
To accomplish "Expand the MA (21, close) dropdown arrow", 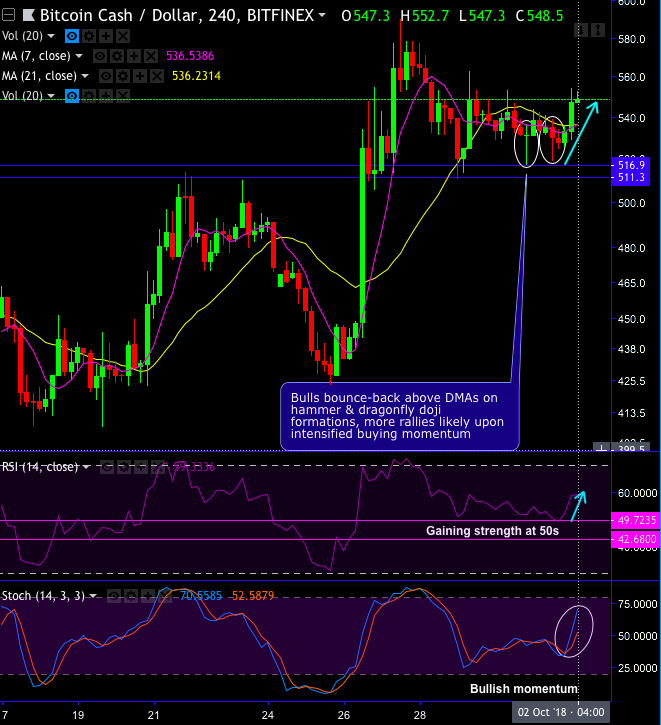I will (x=85, y=76).
